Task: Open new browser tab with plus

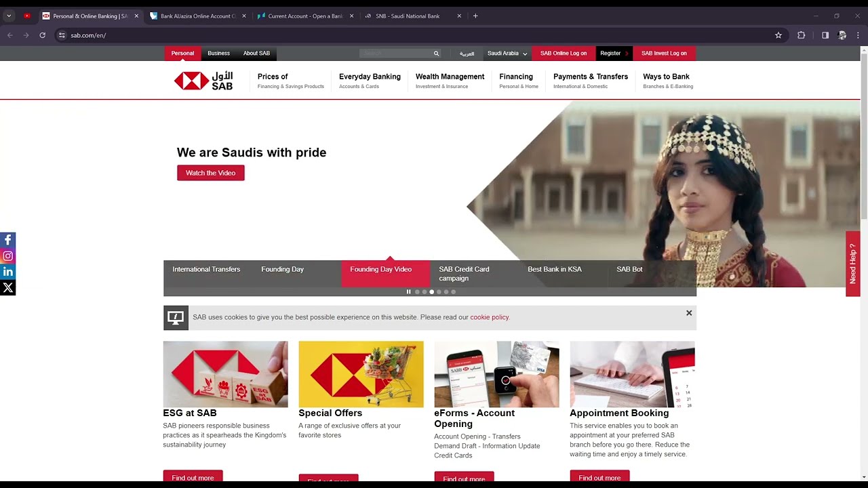Action: [475, 16]
